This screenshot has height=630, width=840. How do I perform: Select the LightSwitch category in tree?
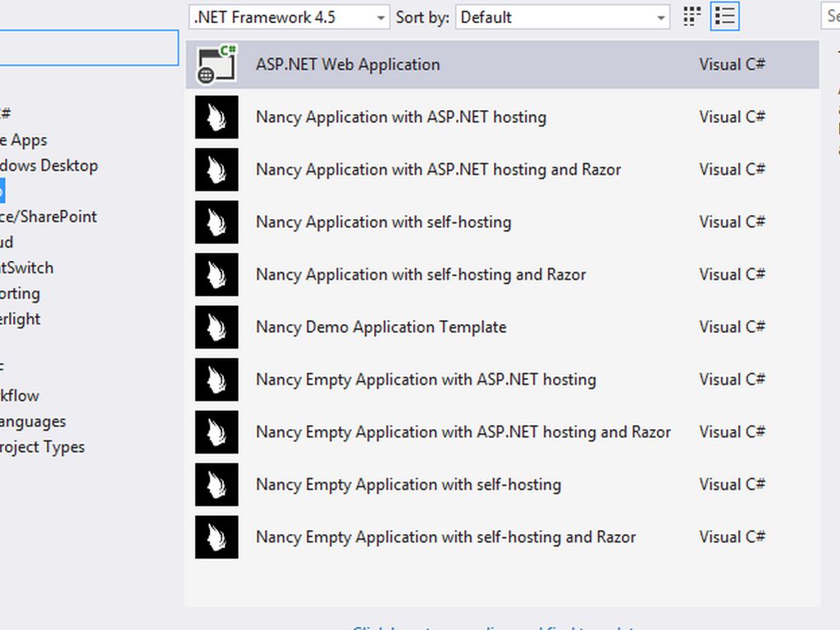tap(27, 268)
